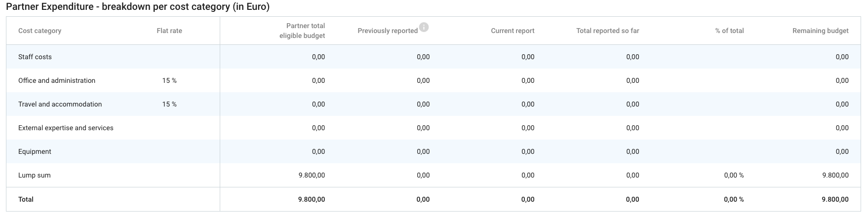Click the Current report column header

[513, 31]
